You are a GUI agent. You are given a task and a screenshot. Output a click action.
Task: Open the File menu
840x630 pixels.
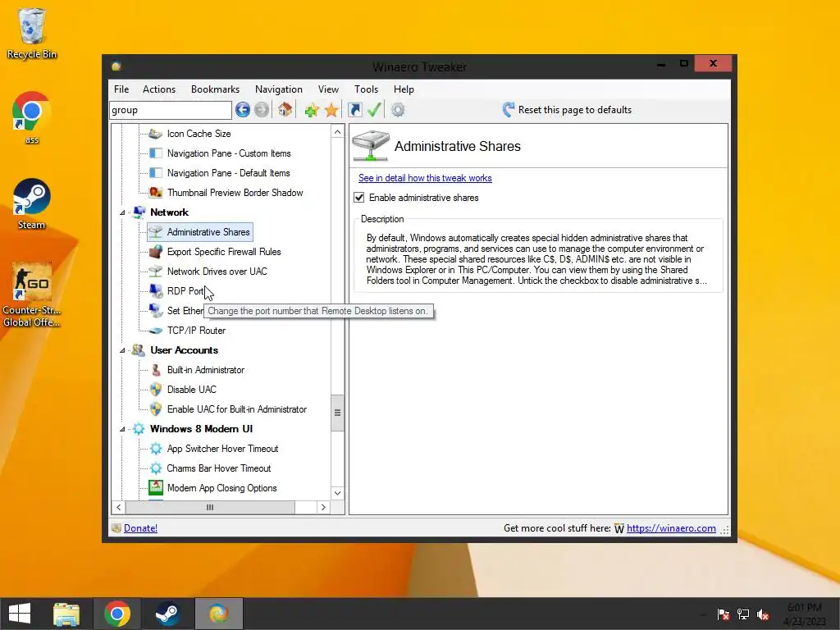[x=121, y=89]
